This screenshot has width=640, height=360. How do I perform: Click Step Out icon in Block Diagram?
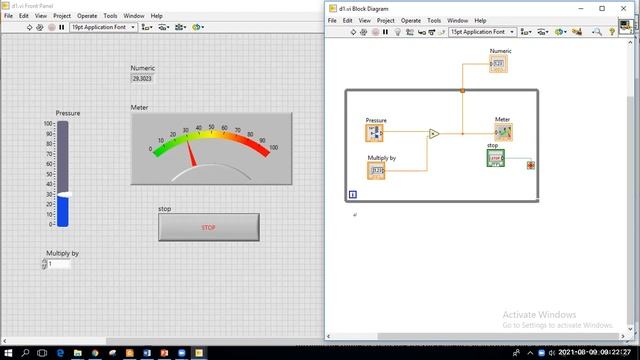[441, 32]
